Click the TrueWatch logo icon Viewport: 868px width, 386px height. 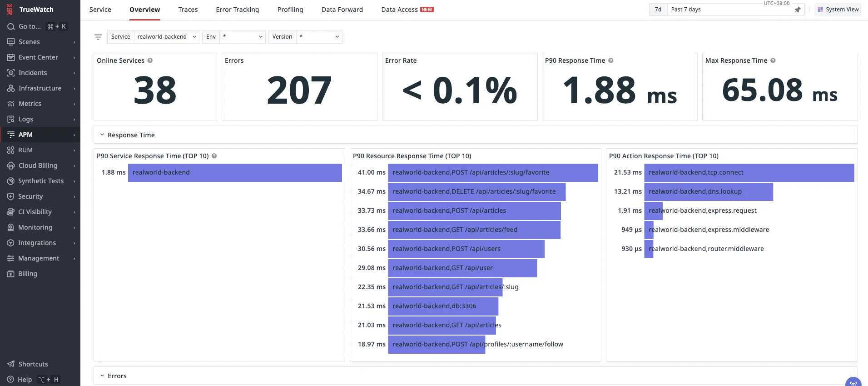pyautogui.click(x=10, y=10)
